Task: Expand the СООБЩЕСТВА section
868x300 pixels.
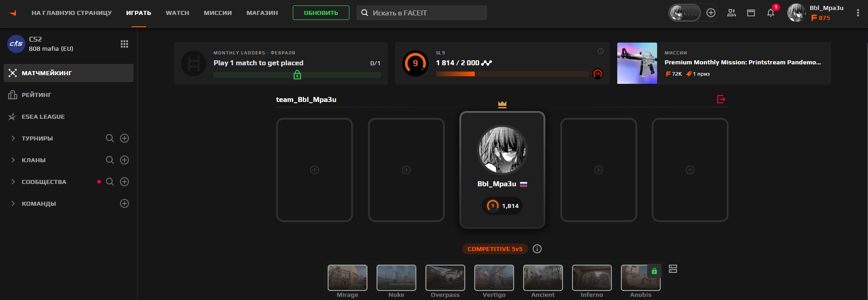Action: point(13,182)
